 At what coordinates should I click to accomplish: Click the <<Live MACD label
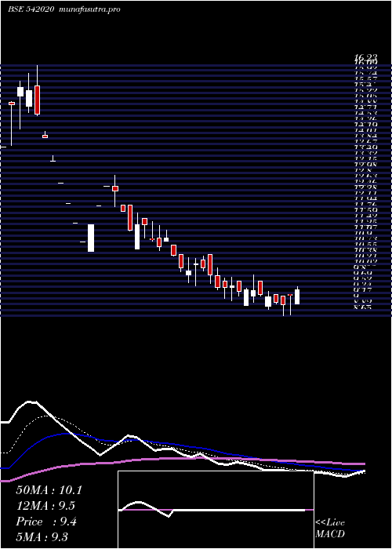[x=330, y=529]
